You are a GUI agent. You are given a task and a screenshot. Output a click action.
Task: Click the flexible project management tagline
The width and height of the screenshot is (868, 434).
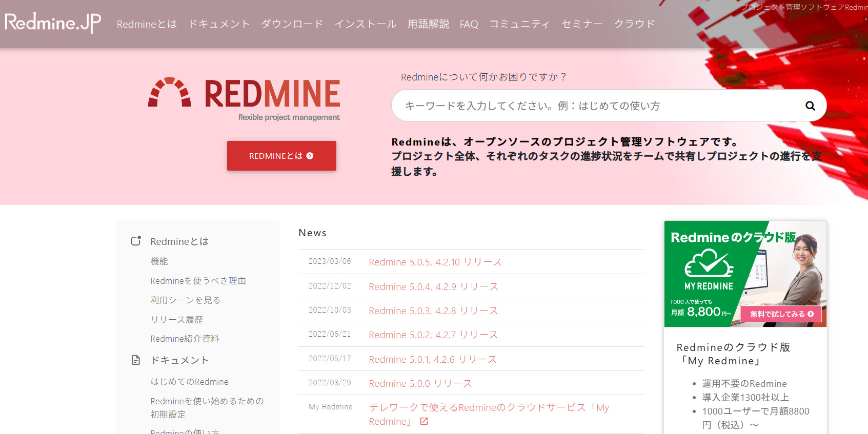(289, 117)
